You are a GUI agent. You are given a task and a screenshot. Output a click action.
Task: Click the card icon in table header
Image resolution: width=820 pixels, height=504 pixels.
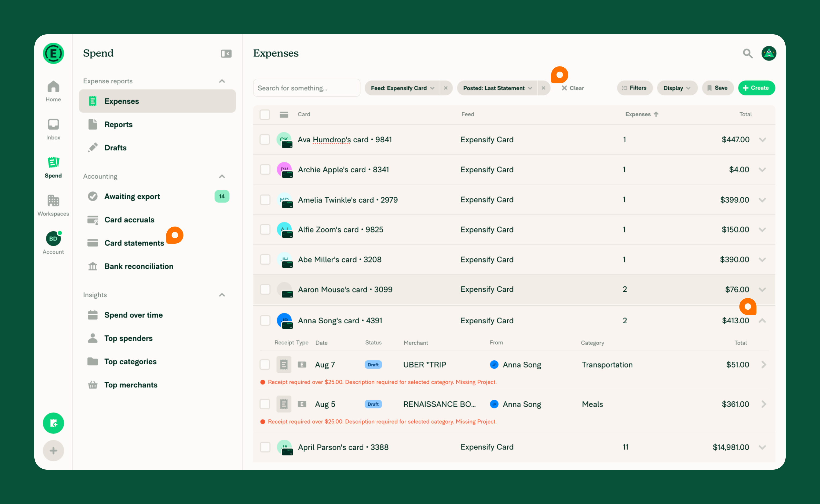(284, 114)
